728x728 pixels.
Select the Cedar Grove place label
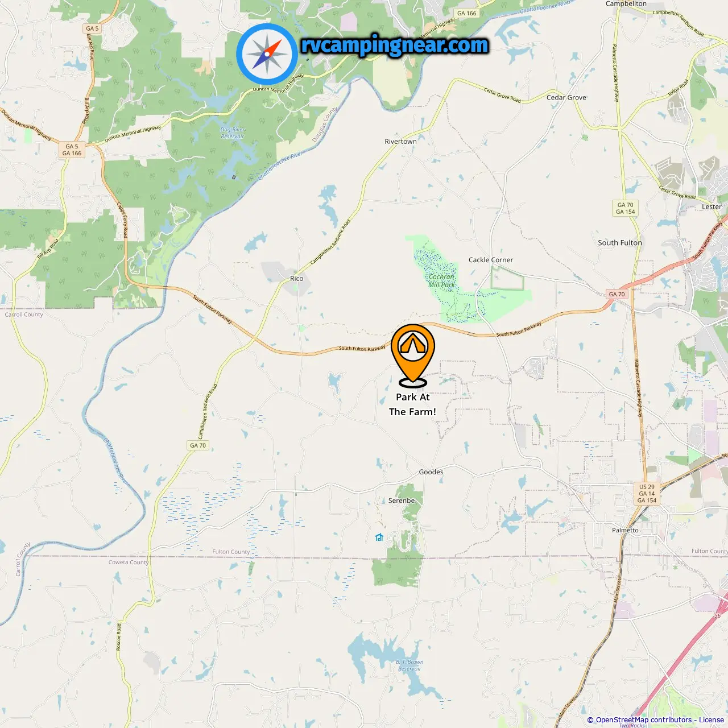click(566, 97)
